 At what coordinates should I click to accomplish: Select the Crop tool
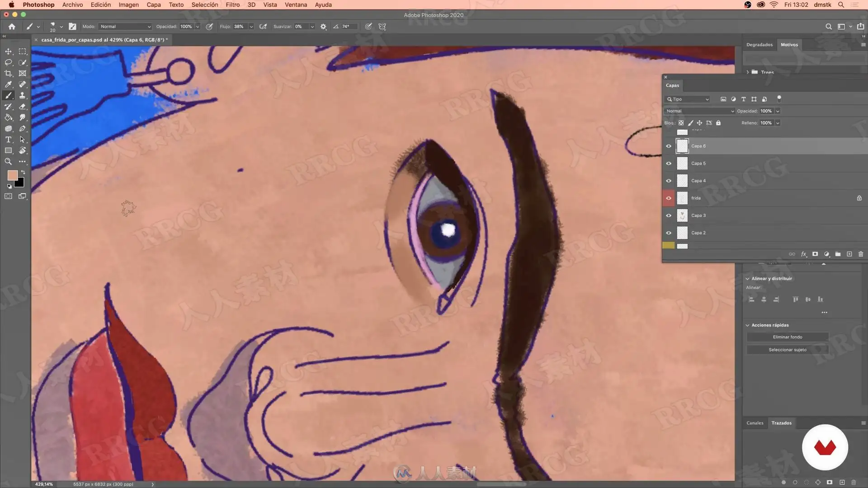coord(8,73)
